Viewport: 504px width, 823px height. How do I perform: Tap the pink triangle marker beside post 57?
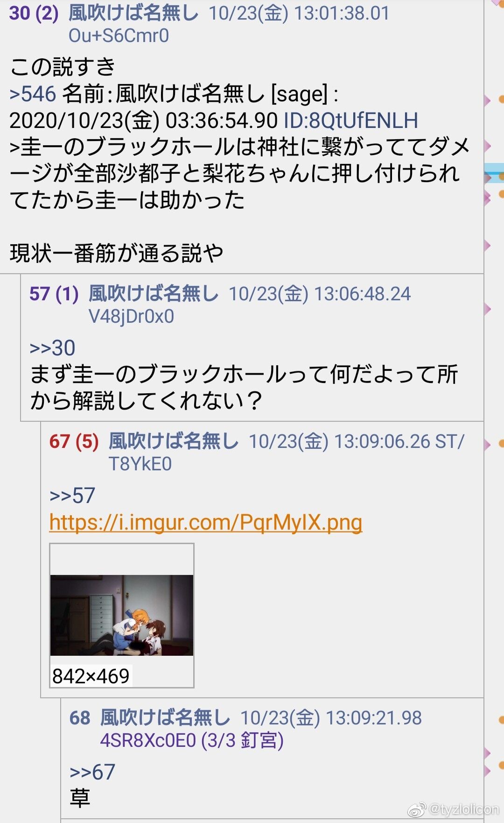click(488, 309)
